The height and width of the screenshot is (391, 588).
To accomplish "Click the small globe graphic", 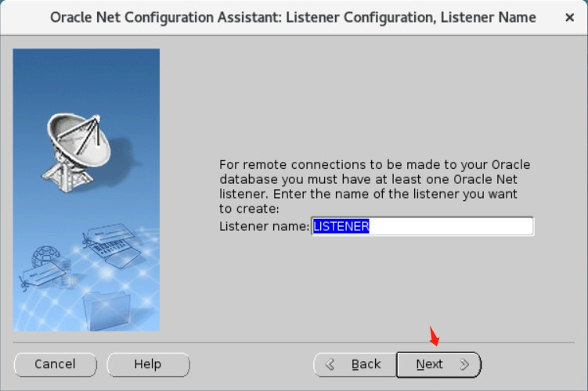I will (45, 256).
